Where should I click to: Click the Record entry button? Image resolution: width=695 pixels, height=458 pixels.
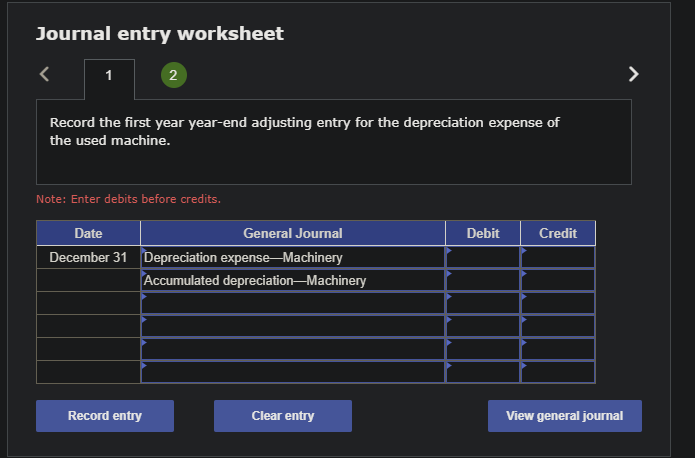pos(105,416)
